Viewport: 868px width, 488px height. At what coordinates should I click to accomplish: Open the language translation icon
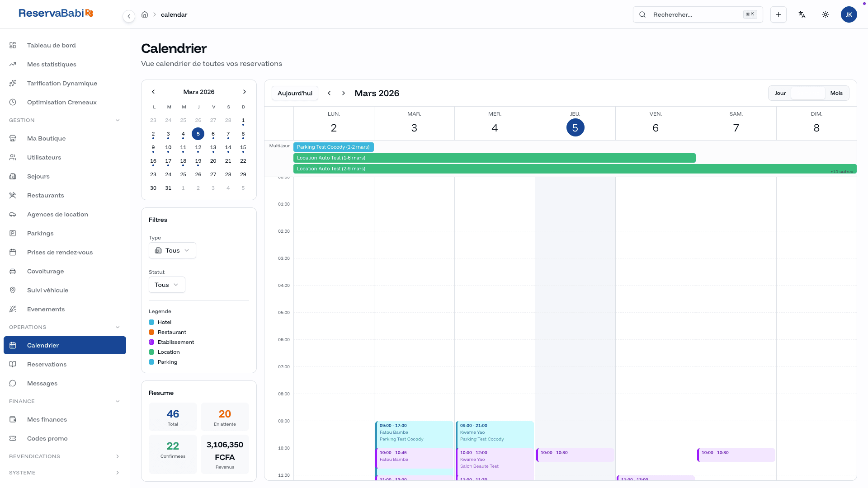(802, 14)
